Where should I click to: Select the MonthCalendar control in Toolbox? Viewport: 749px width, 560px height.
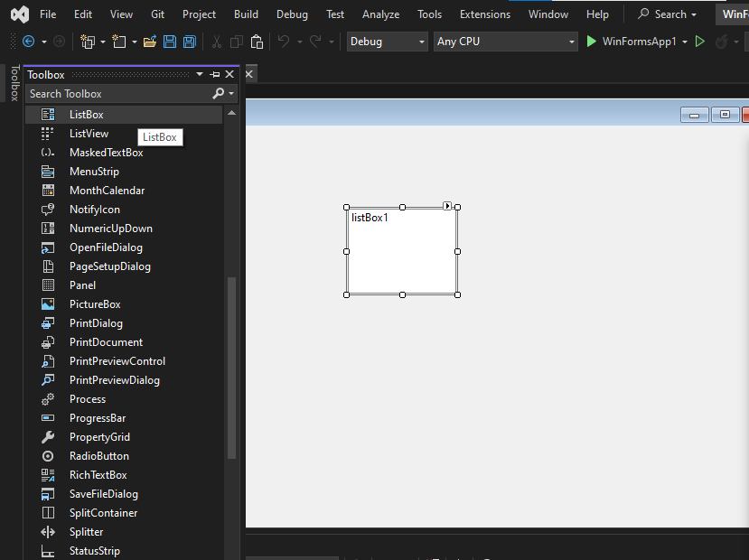click(107, 191)
